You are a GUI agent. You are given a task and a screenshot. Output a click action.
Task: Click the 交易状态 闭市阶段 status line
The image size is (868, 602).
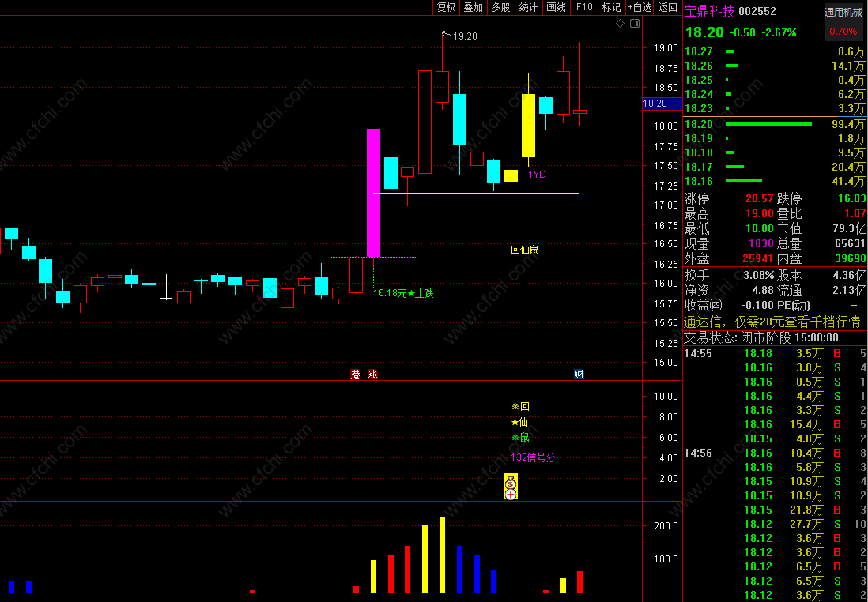(761, 337)
